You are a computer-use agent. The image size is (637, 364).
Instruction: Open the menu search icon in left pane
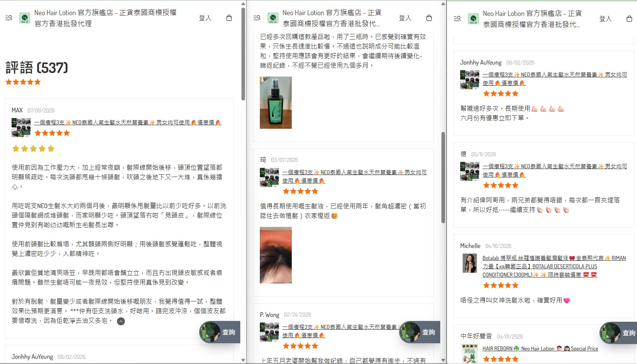coord(8,18)
